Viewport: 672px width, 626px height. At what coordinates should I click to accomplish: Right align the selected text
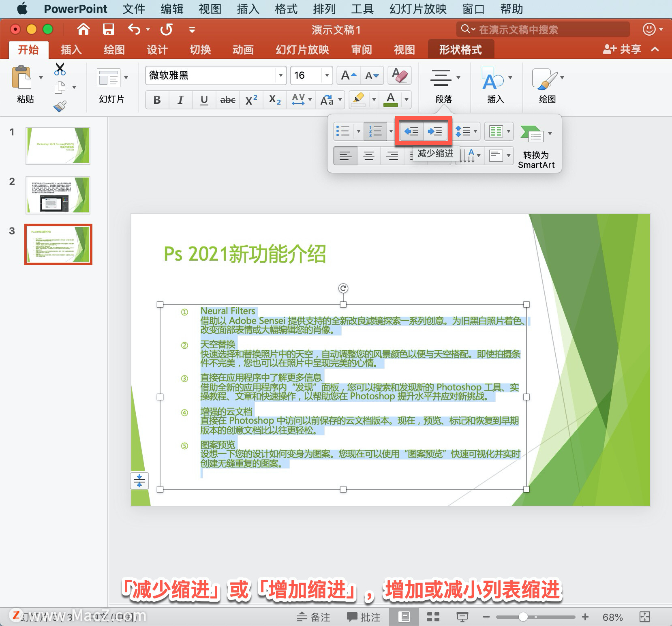392,156
